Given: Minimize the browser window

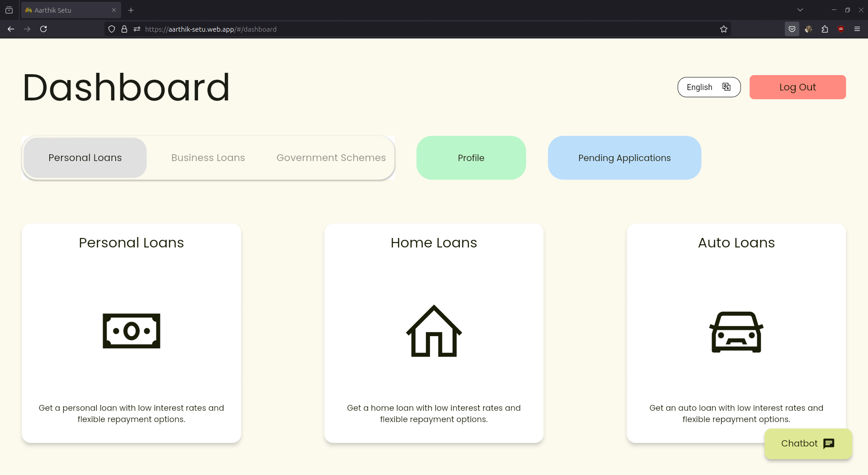Looking at the screenshot, I should [x=834, y=10].
